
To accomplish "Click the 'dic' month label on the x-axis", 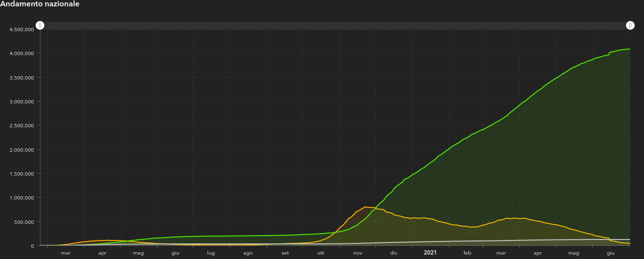I will click(x=394, y=253).
